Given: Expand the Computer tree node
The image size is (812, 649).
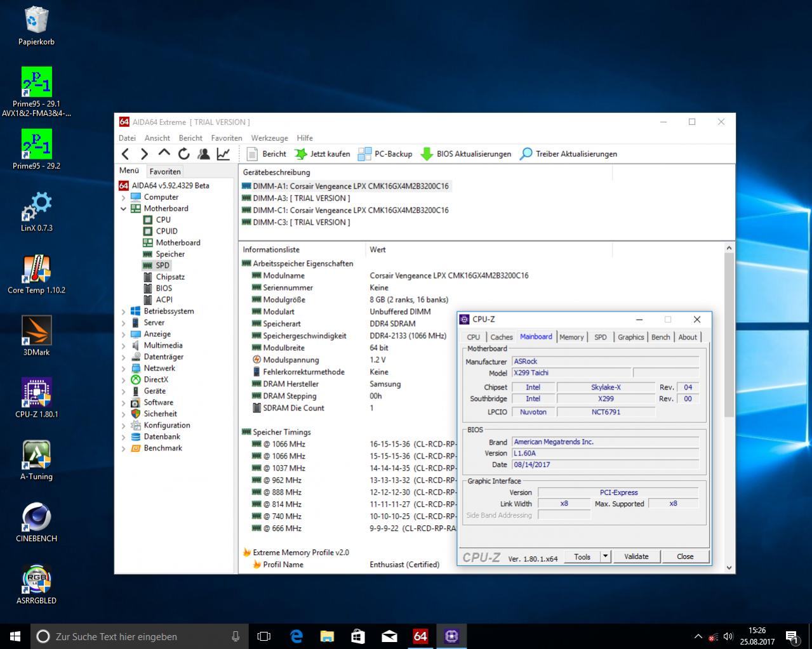Looking at the screenshot, I should 123,197.
